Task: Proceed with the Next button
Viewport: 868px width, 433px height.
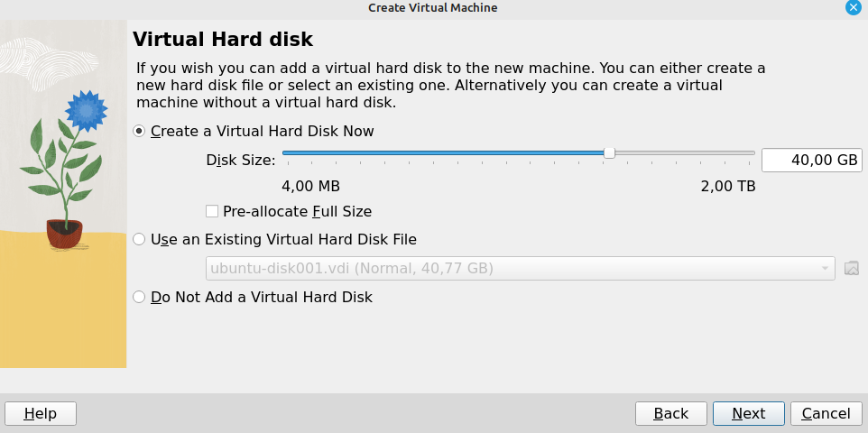Action: [x=748, y=413]
